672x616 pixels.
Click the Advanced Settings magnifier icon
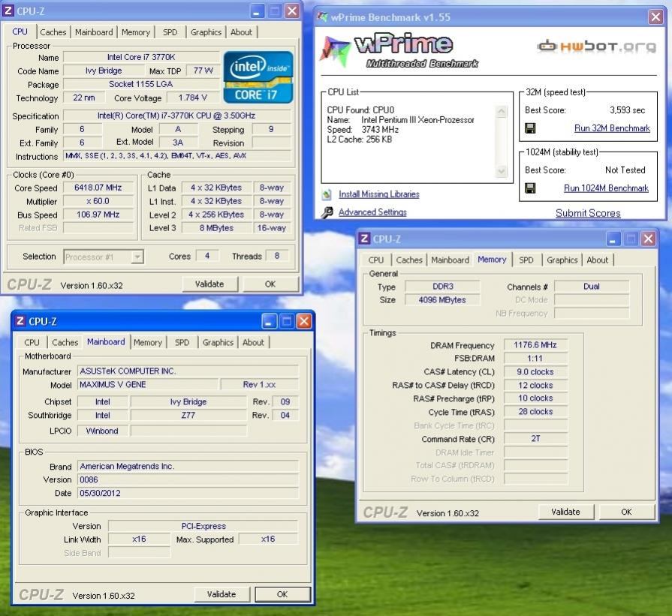(x=327, y=212)
